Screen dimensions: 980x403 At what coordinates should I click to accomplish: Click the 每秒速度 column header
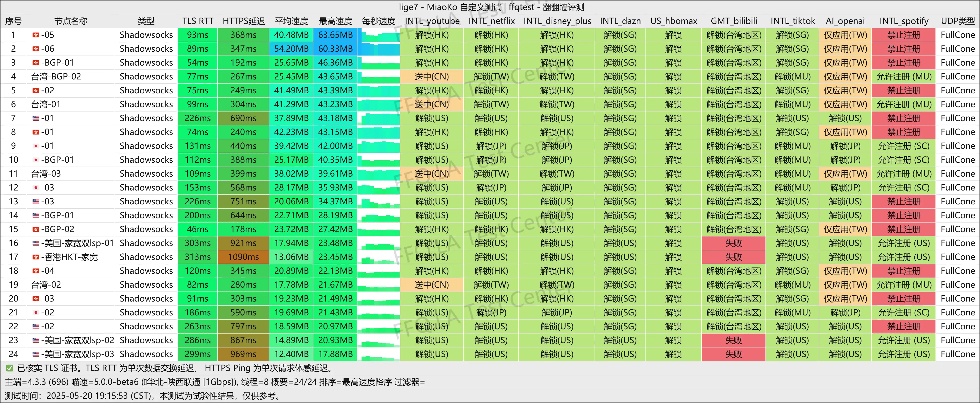379,21
